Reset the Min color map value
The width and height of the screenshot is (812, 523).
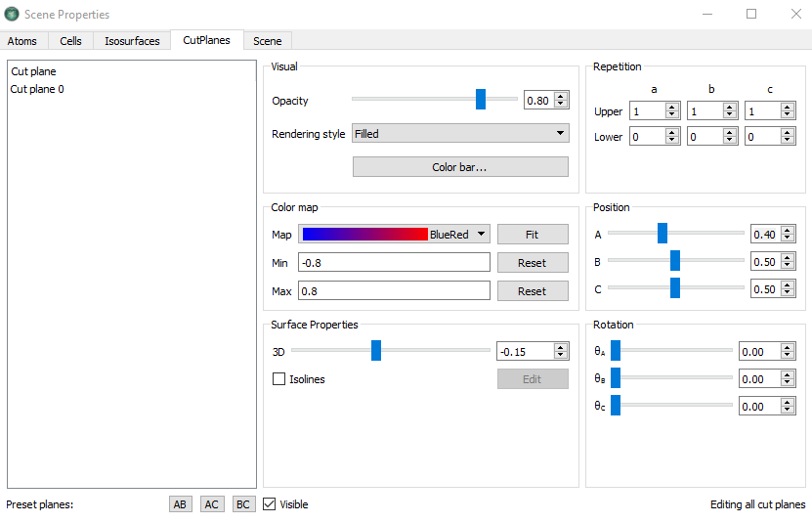pyautogui.click(x=533, y=263)
